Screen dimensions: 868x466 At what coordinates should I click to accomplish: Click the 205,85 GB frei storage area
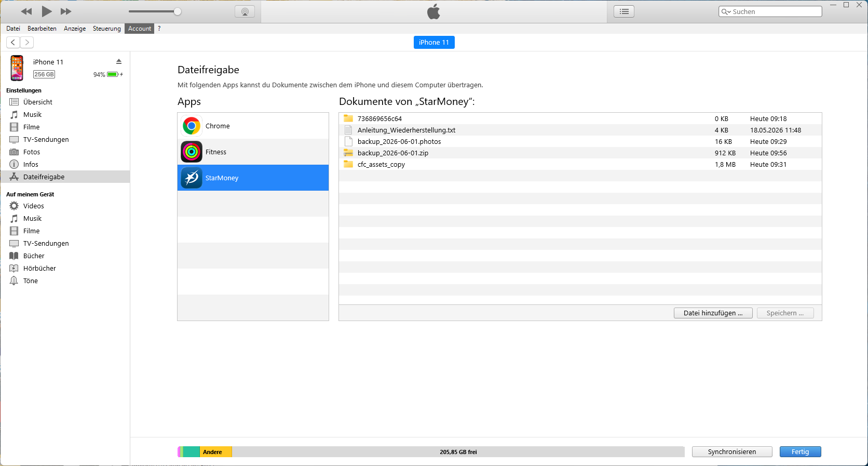pyautogui.click(x=458, y=452)
